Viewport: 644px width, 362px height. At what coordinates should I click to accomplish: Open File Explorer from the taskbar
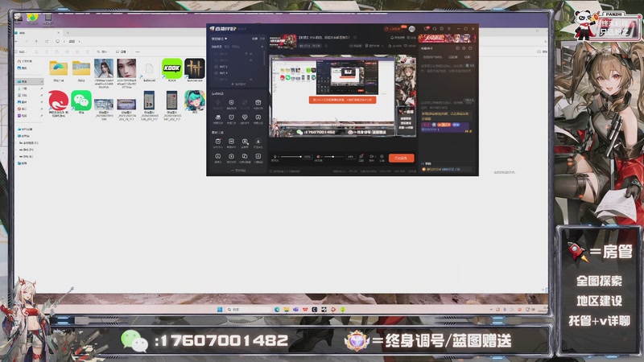[287, 309]
